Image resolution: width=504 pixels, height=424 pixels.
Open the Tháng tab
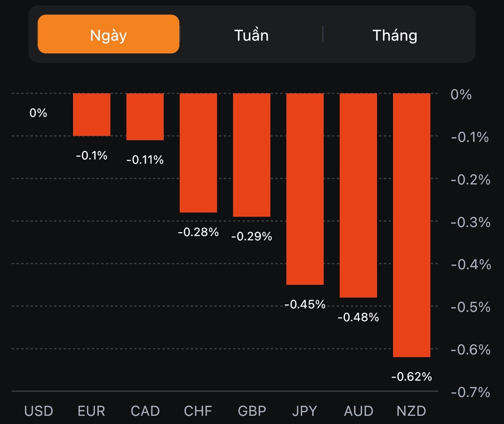[395, 35]
